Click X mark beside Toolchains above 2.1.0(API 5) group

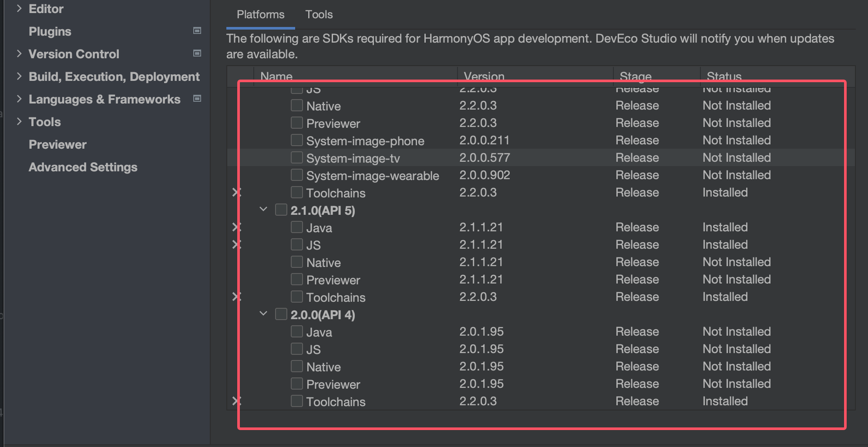236,192
